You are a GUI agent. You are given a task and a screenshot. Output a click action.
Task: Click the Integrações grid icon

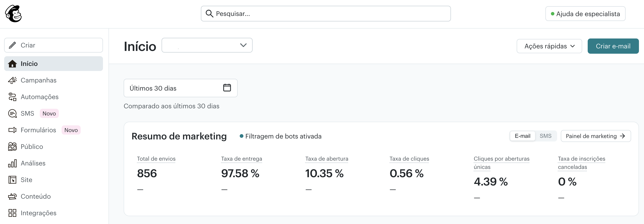tap(12, 213)
